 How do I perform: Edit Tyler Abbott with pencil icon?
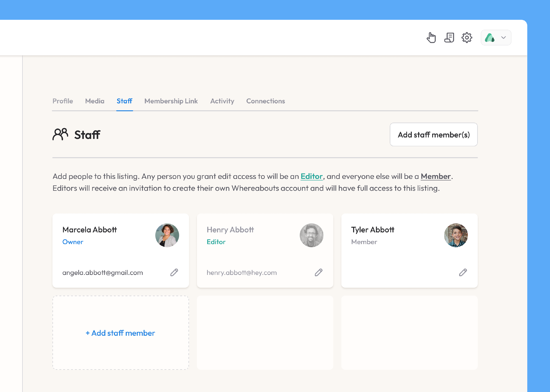point(463,272)
